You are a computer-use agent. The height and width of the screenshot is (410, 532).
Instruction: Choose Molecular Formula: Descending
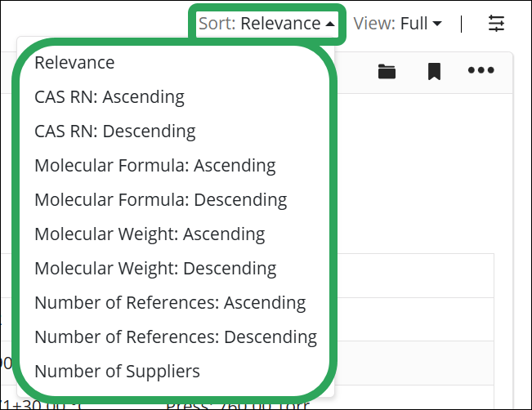pyautogui.click(x=161, y=200)
